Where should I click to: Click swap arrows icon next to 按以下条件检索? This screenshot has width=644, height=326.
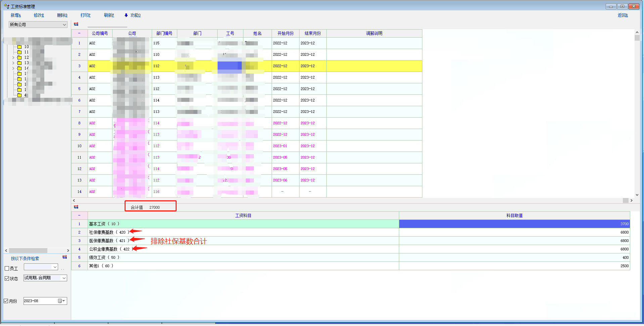tap(65, 257)
